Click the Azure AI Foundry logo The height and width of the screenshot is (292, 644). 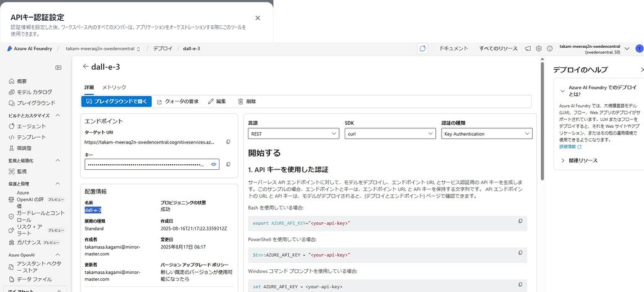coord(30,48)
